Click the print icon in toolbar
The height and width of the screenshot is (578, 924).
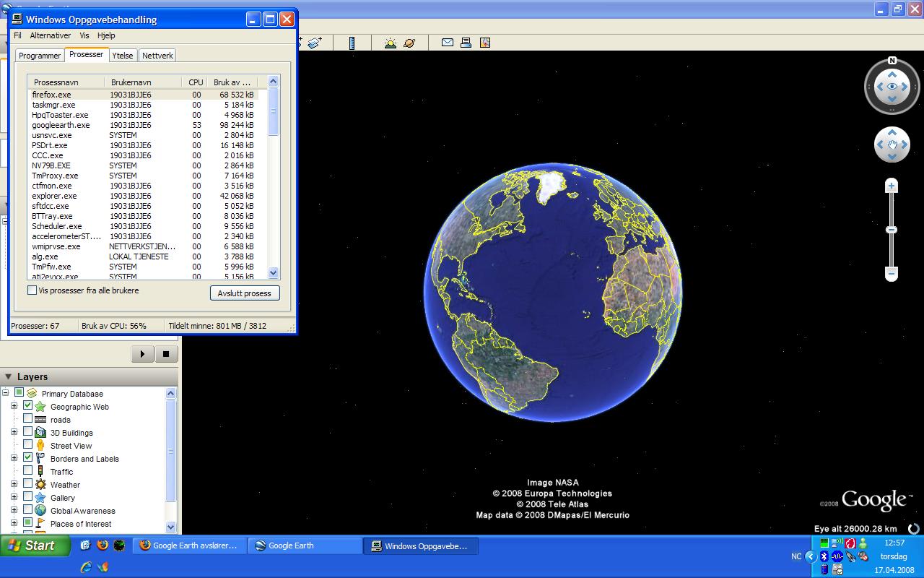click(x=466, y=43)
